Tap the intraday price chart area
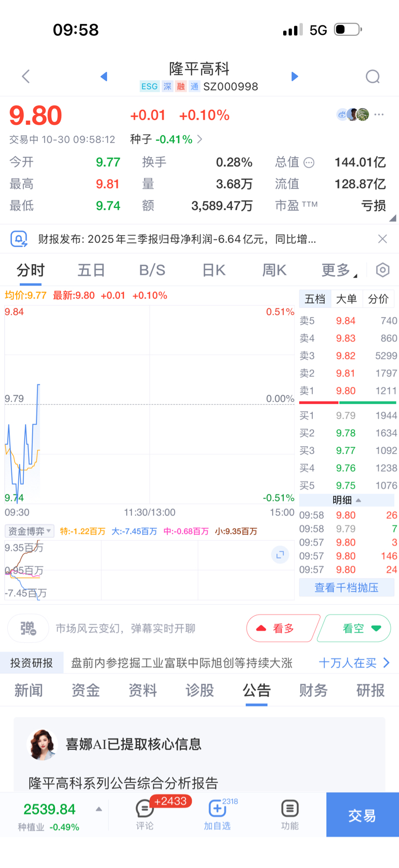 (150, 405)
